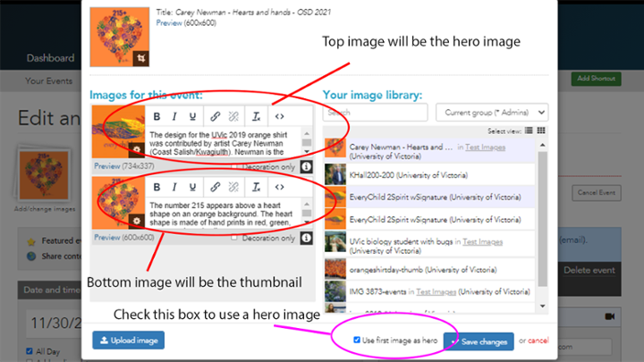
Task: Apply Underline in second image caption editor
Action: pyautogui.click(x=192, y=187)
